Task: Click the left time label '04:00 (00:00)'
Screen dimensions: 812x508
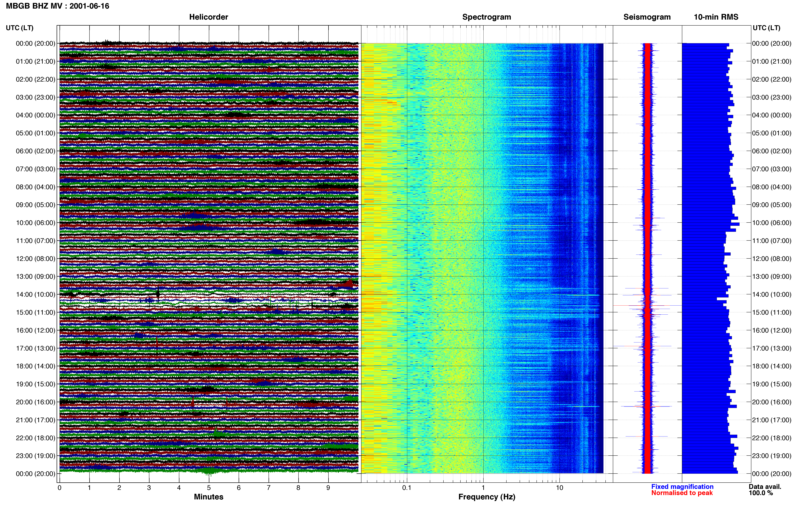Action: pyautogui.click(x=36, y=115)
